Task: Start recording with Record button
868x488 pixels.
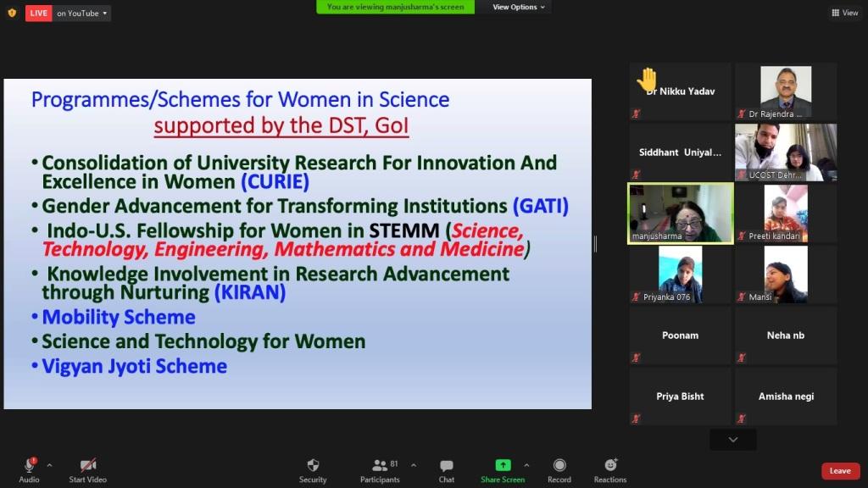Action: [x=559, y=470]
